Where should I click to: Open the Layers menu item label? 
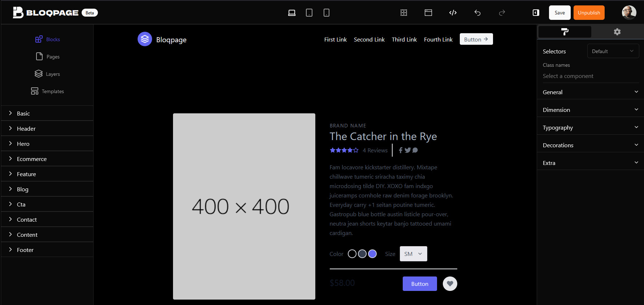pyautogui.click(x=53, y=74)
